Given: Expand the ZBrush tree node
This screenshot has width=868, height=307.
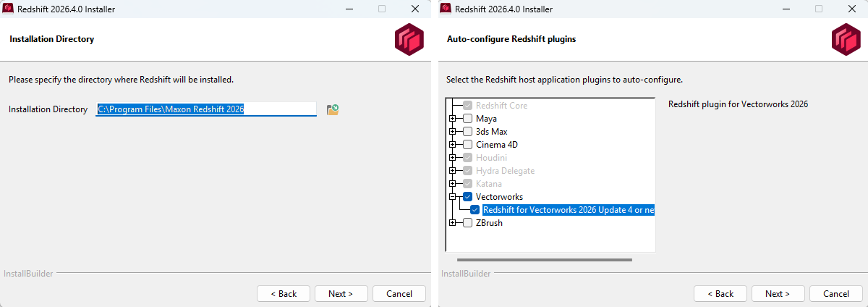Looking at the screenshot, I should (453, 223).
